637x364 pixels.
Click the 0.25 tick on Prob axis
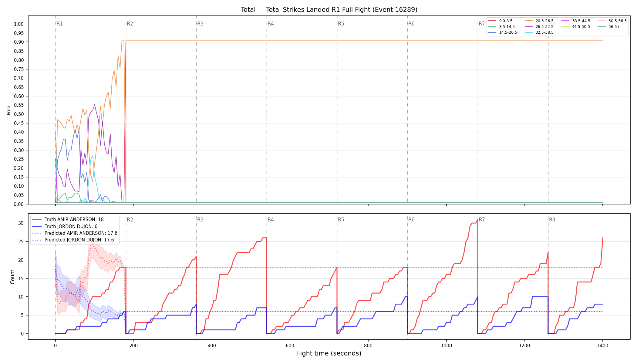(19, 159)
